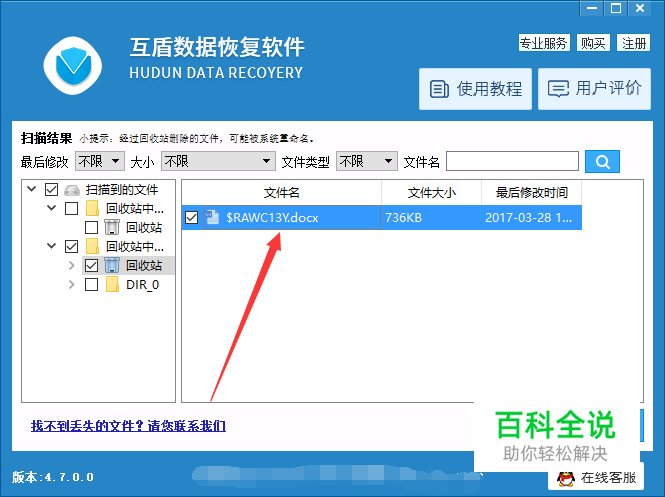
Task: Click the first 回收站中... folder icon
Action: point(92,208)
